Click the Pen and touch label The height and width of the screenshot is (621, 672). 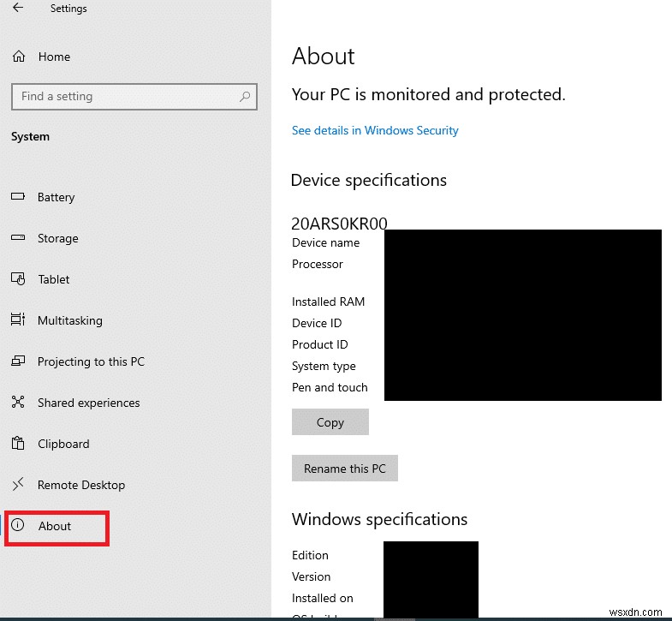coord(330,388)
